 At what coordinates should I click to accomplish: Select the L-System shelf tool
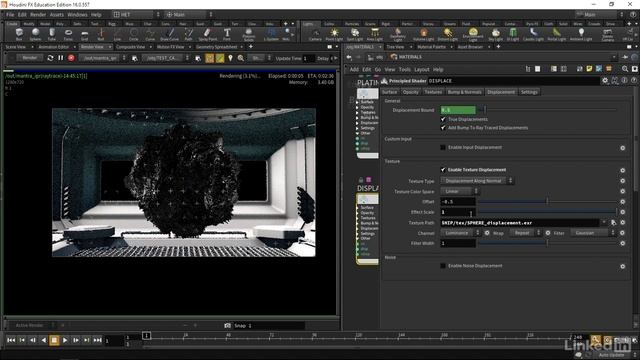click(x=271, y=34)
